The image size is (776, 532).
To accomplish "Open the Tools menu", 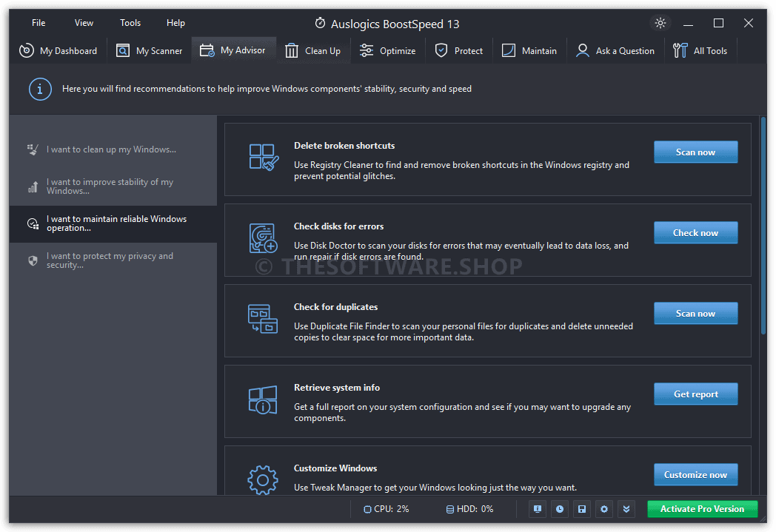I will [x=130, y=23].
